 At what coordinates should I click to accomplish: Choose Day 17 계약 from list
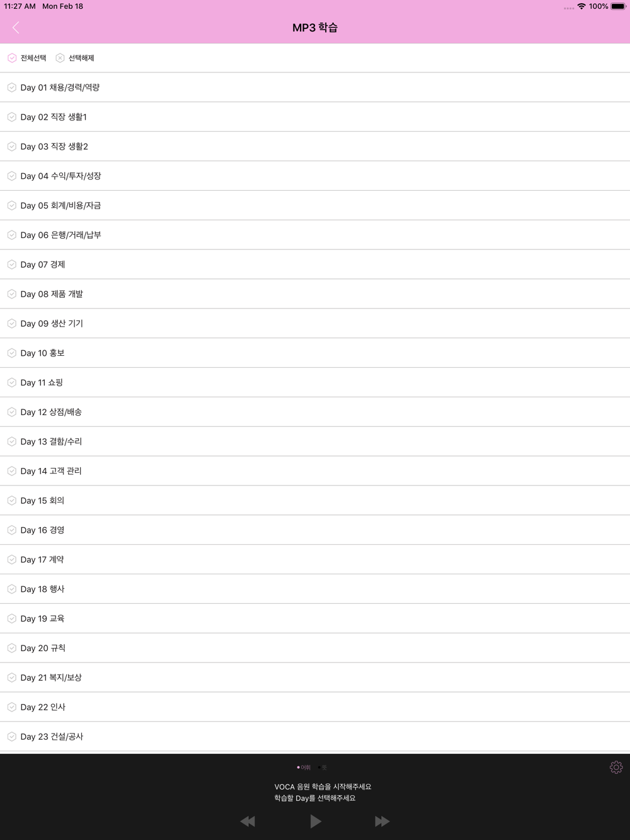[x=315, y=560]
